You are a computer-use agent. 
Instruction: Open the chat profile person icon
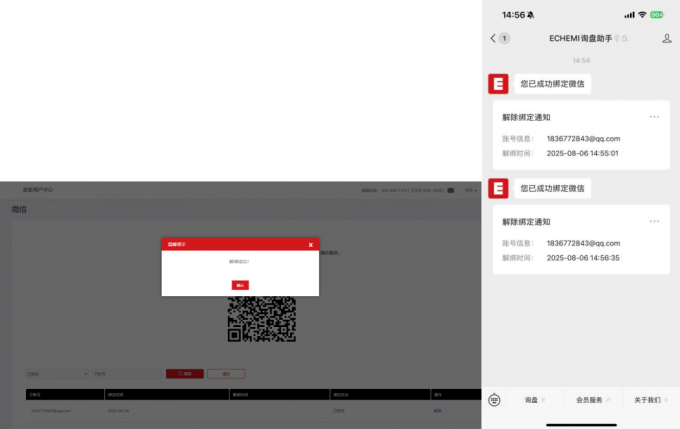[x=667, y=39]
